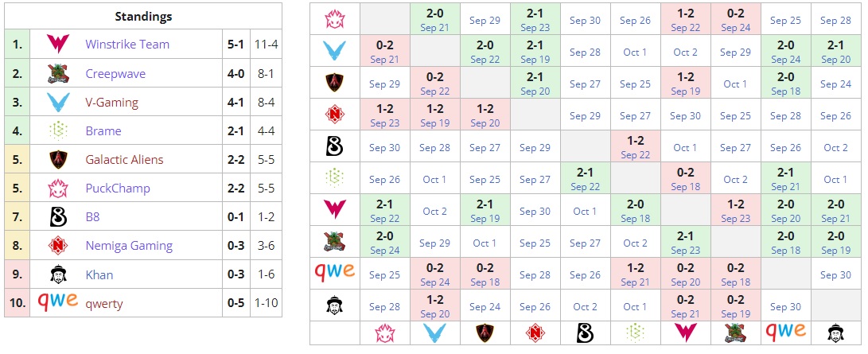
Task: Select Khan logo in Standings table
Action: tap(57, 274)
